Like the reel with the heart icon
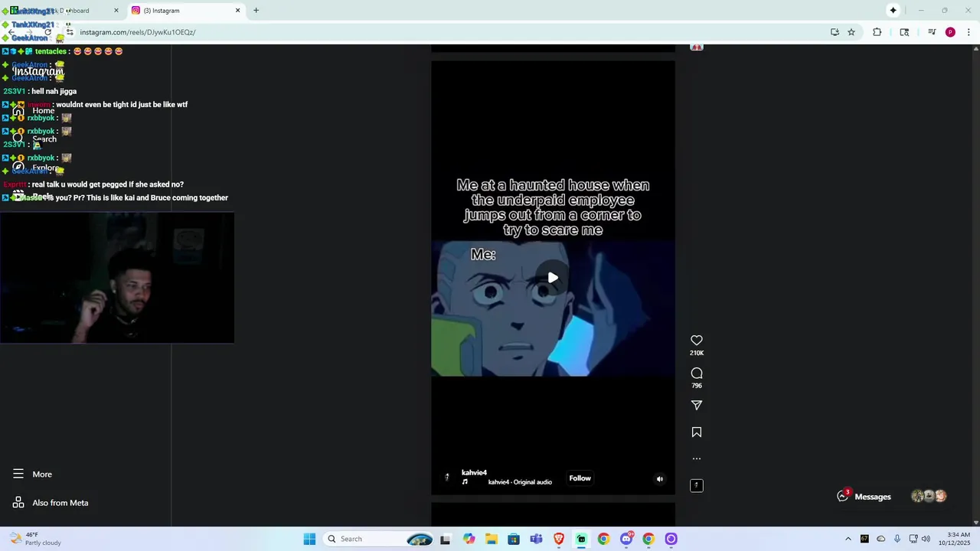Viewport: 980px width, 551px height. (697, 341)
